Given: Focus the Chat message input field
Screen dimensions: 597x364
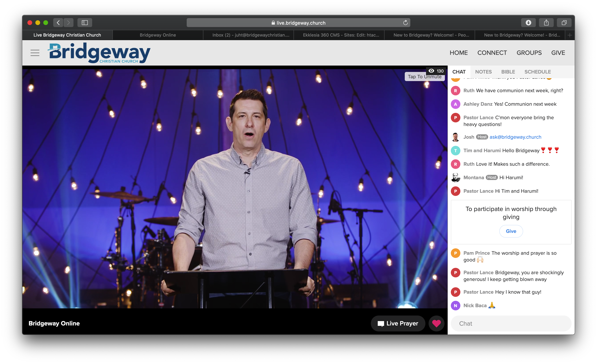Looking at the screenshot, I should tap(511, 323).
